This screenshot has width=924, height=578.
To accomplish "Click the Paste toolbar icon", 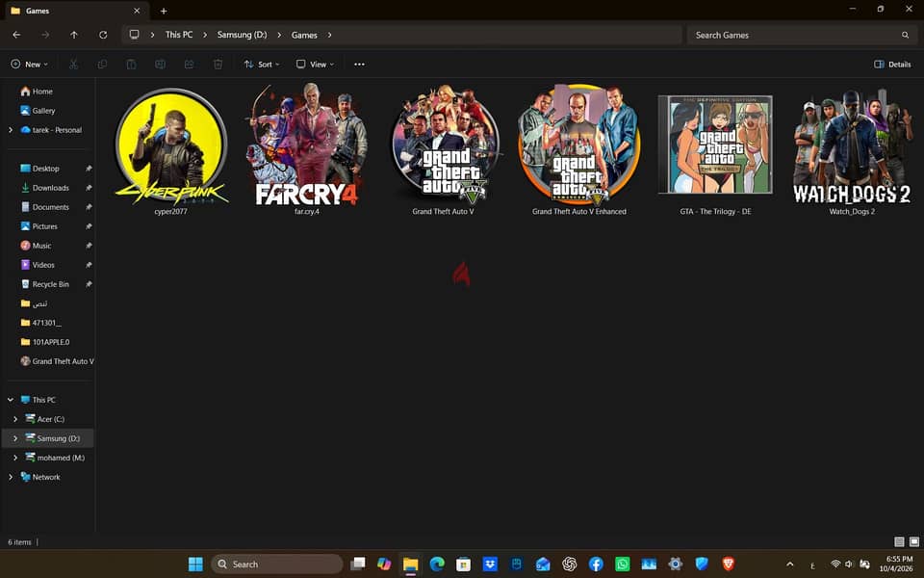I will [132, 65].
